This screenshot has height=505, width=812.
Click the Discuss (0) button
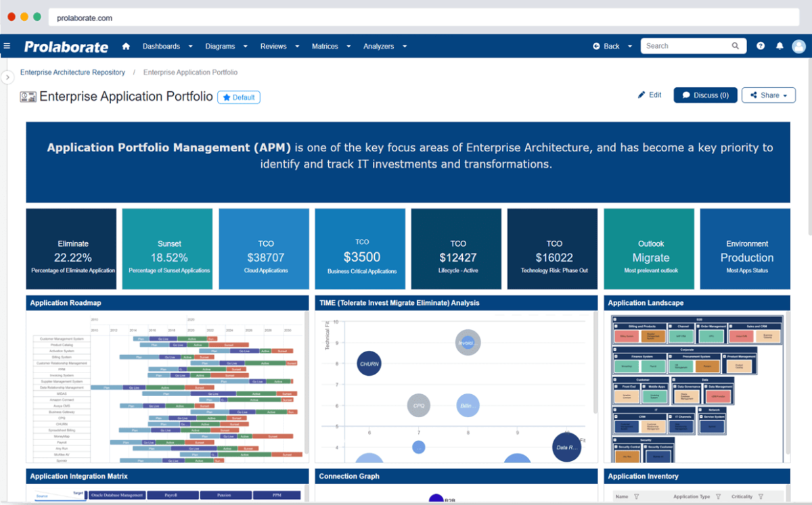705,95
